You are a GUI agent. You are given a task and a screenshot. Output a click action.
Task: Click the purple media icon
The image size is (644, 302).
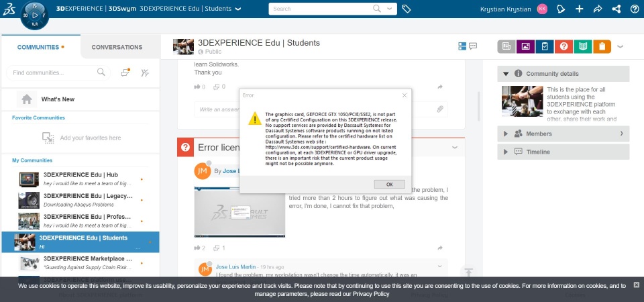coord(525,46)
